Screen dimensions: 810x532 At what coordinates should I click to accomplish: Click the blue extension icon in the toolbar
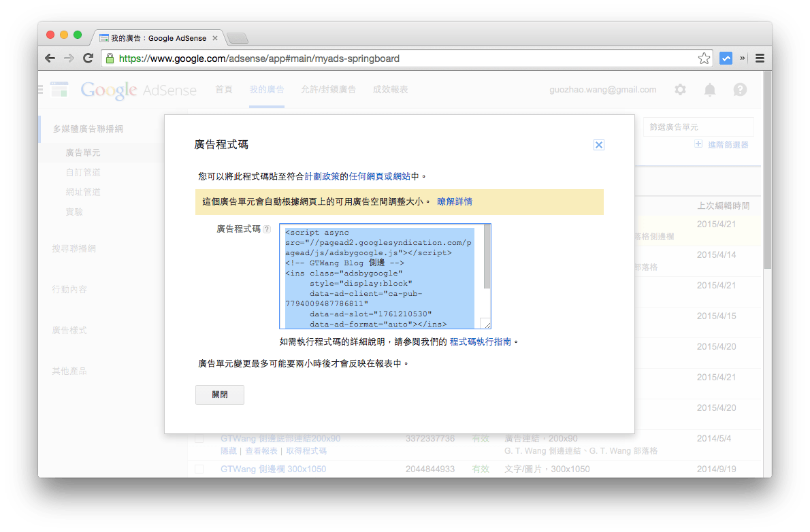coord(726,59)
